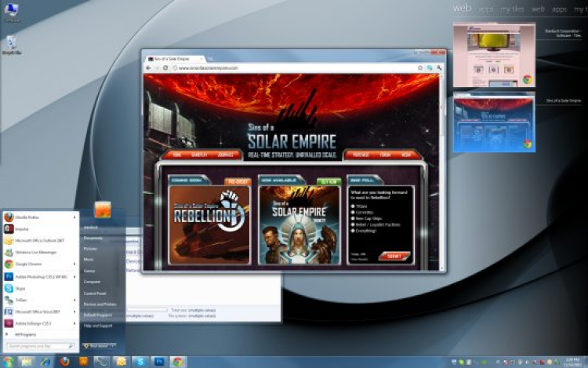Click the Shut down button
Image resolution: width=588 pixels, height=368 pixels.
tap(96, 346)
